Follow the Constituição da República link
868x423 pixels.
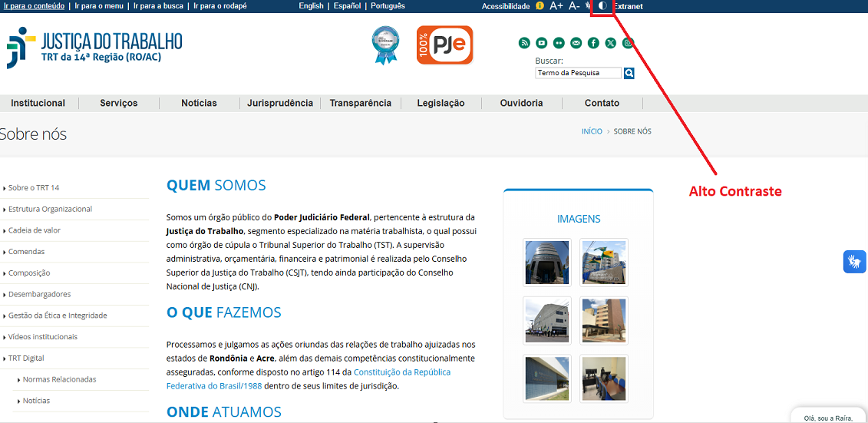[x=401, y=372]
